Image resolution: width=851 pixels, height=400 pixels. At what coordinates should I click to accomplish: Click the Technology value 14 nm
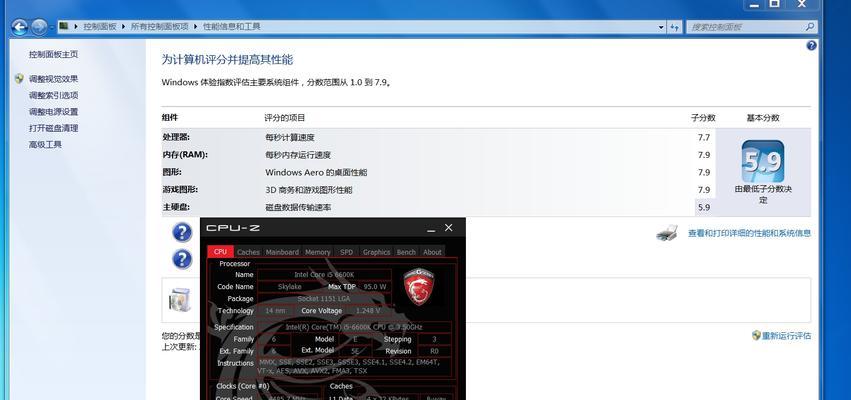276,310
